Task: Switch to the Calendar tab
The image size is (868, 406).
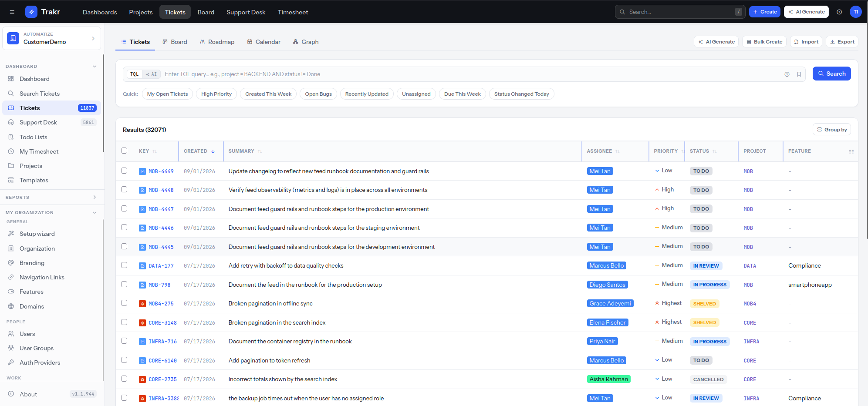Action: point(264,42)
